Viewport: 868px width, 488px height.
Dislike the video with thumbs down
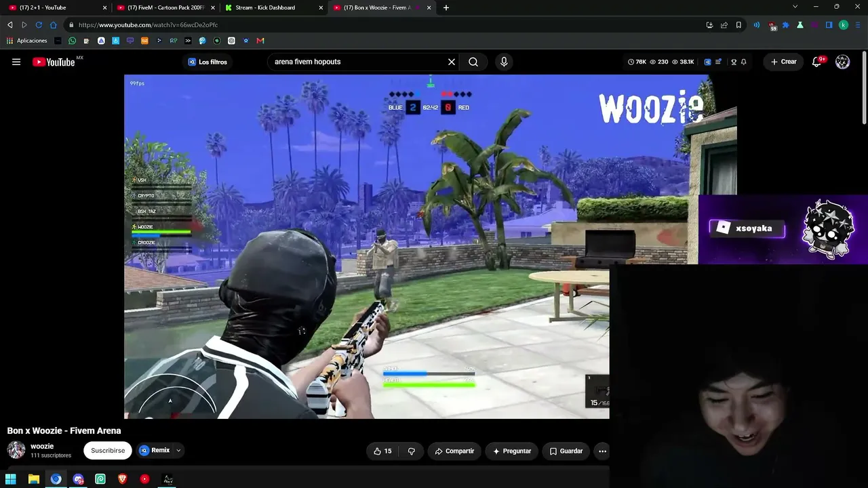tap(411, 451)
